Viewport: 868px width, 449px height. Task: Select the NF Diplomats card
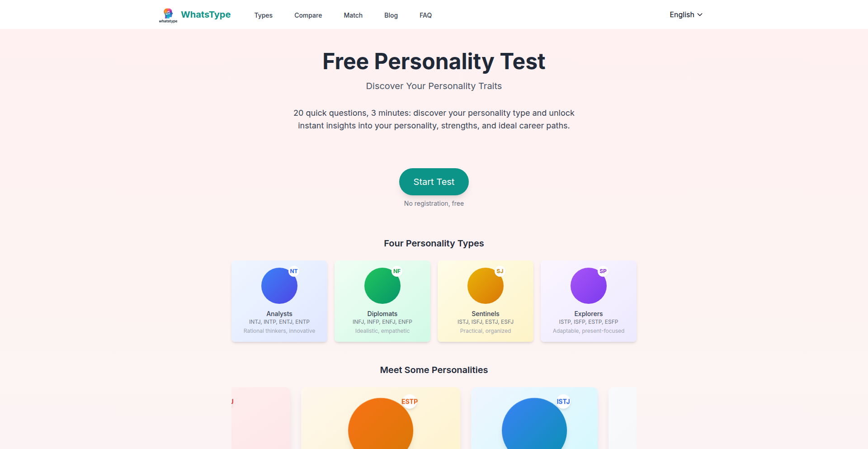coord(382,301)
